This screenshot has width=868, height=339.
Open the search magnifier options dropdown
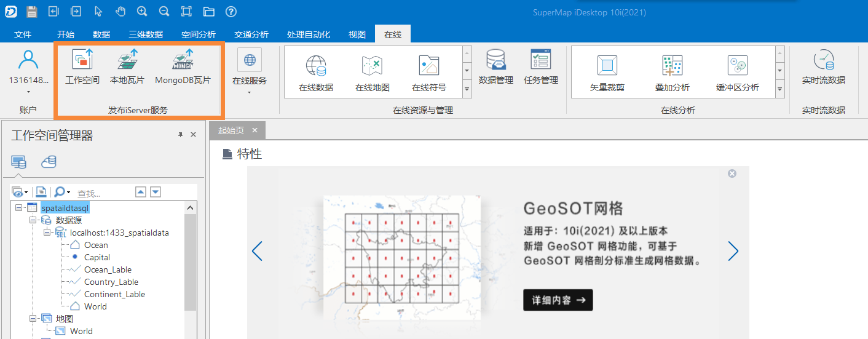click(x=62, y=192)
